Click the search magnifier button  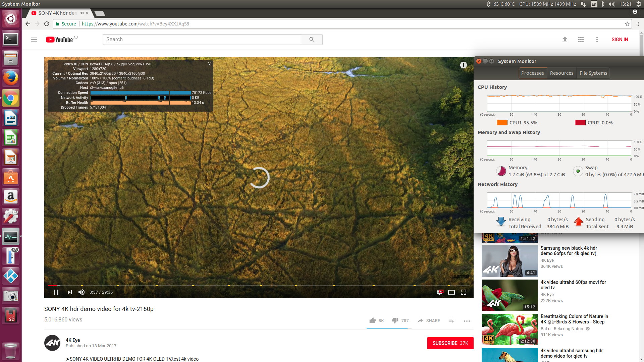pos(312,40)
